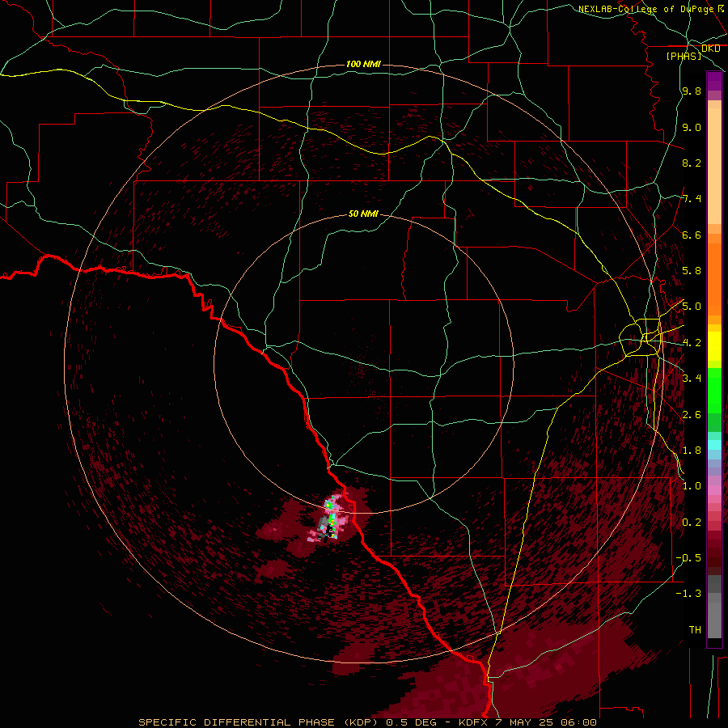This screenshot has height=728, width=728.
Task: Click the 0.5 DEG elevation text
Action: (412, 722)
